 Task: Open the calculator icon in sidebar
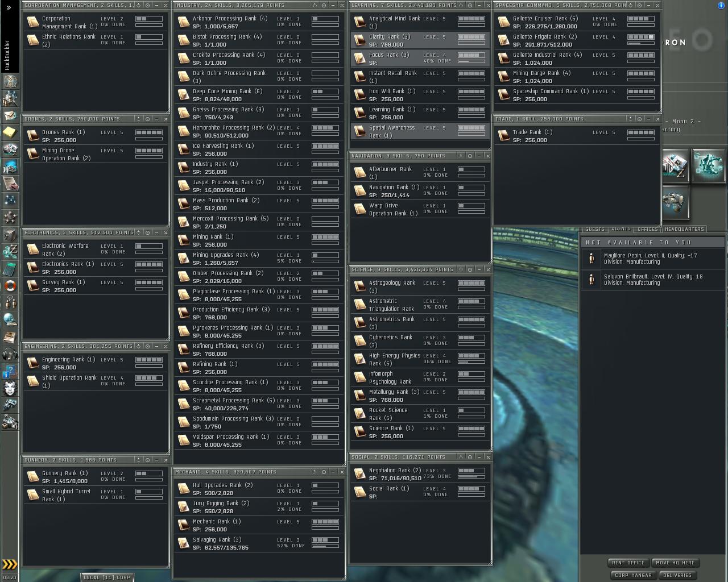(10, 268)
